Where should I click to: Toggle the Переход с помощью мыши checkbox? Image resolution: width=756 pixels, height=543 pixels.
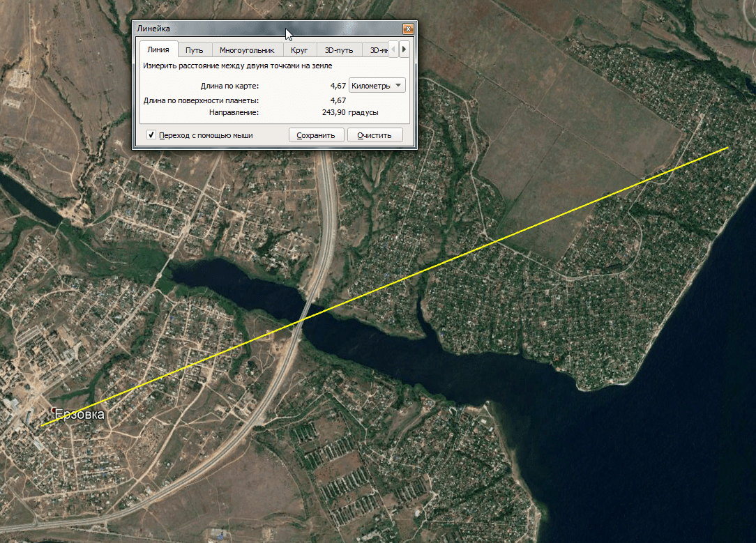tap(151, 135)
